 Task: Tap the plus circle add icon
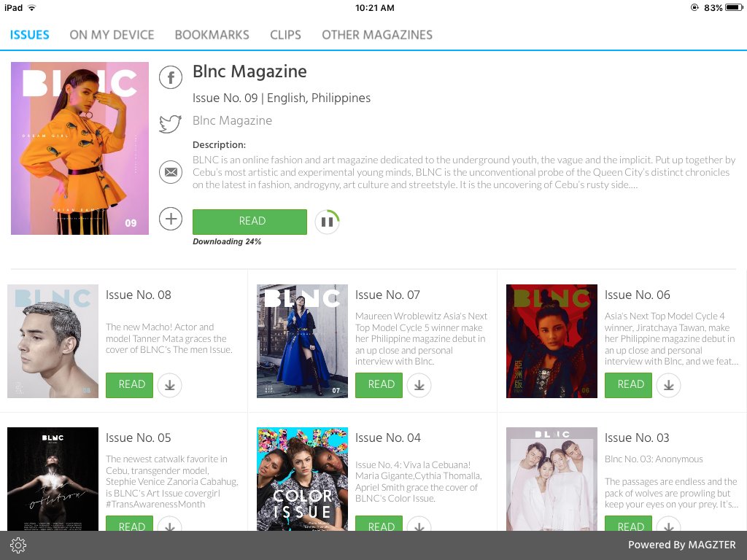pos(171,219)
